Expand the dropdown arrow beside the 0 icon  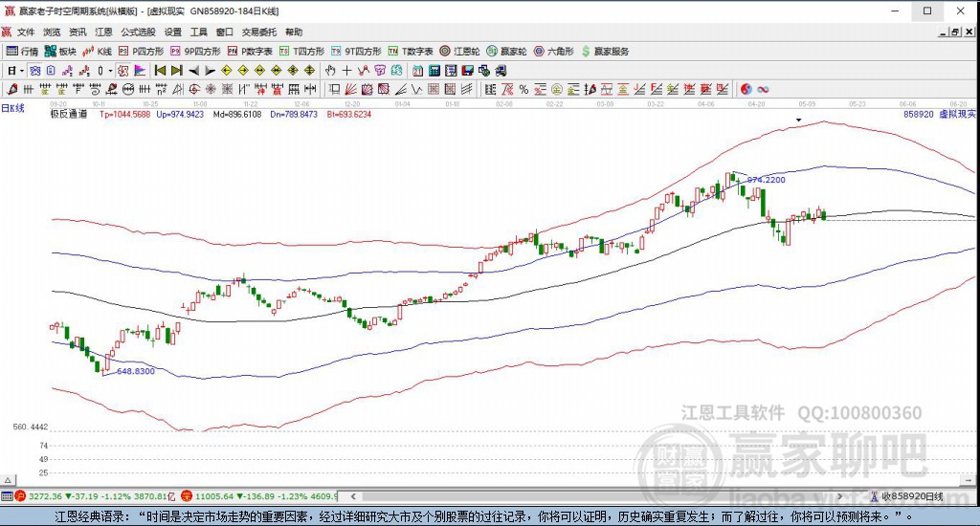pyautogui.click(x=111, y=71)
